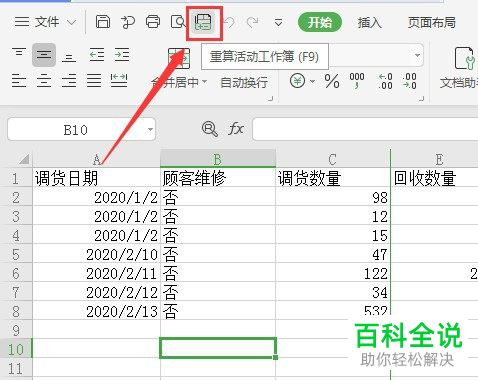
Task: Align text left
Action: (x=19, y=80)
